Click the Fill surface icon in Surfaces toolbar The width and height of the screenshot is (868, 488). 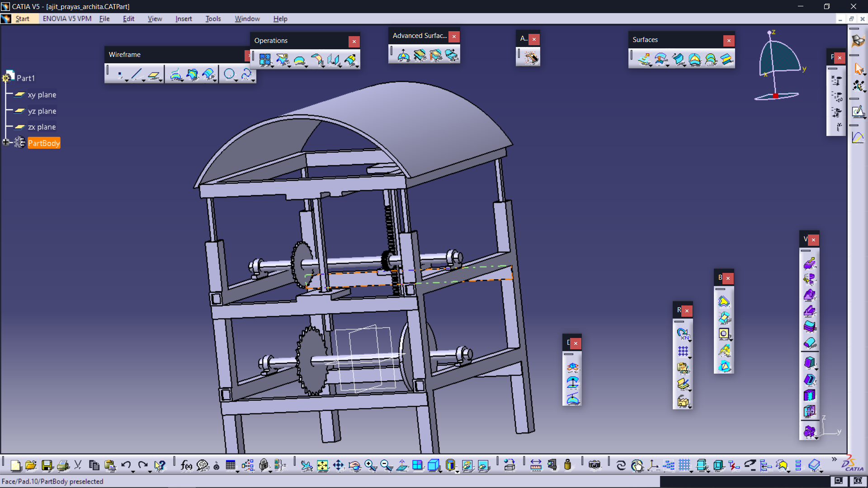click(x=694, y=59)
